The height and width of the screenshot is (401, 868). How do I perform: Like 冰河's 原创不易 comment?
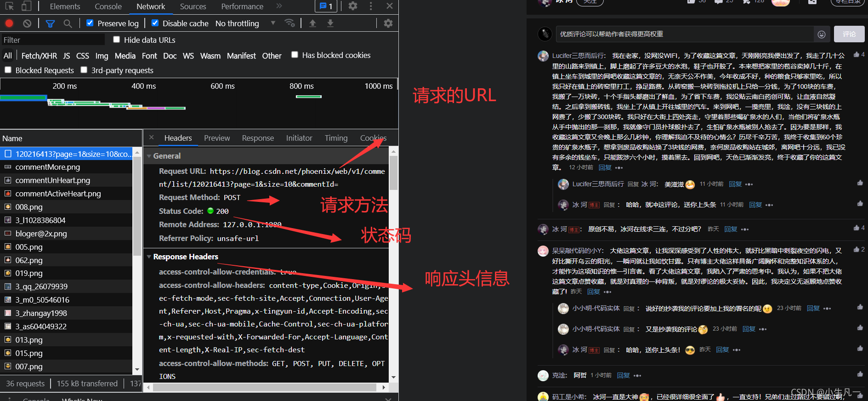coord(857,228)
